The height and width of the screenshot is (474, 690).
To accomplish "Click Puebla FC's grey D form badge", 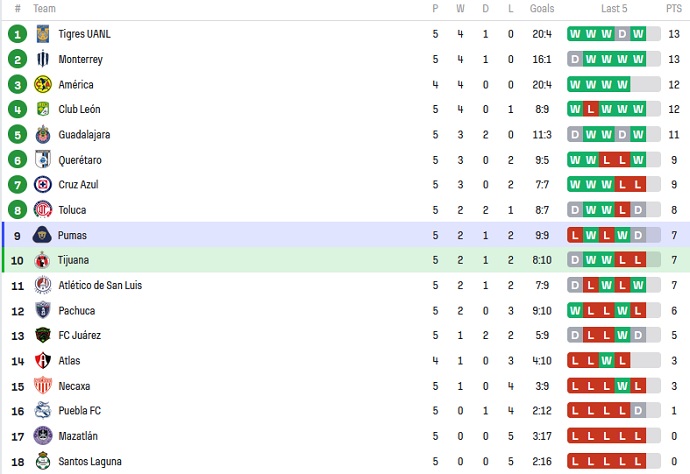I will coord(638,411).
